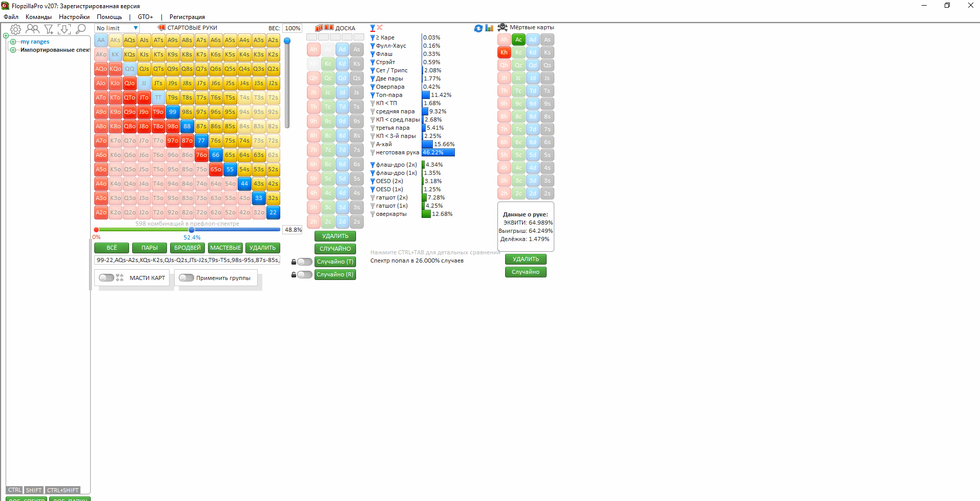
Task: Toggle the Применить группы switch
Action: pos(186,277)
